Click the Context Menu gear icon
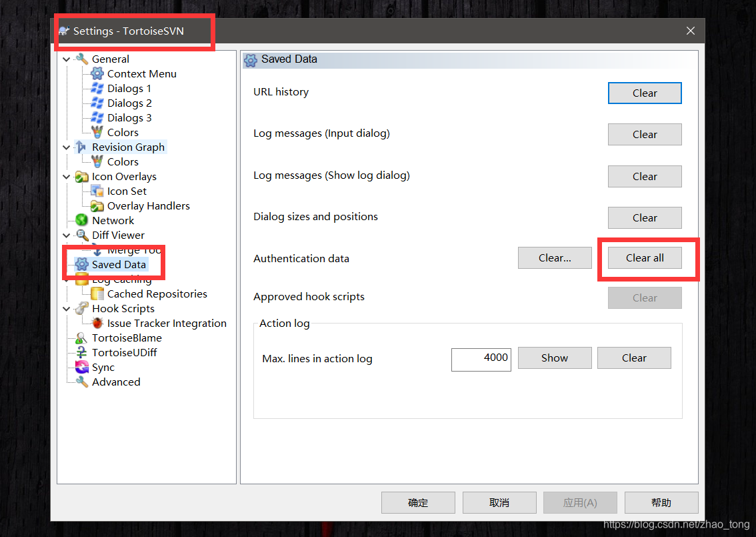Image resolution: width=756 pixels, height=537 pixels. tap(97, 73)
